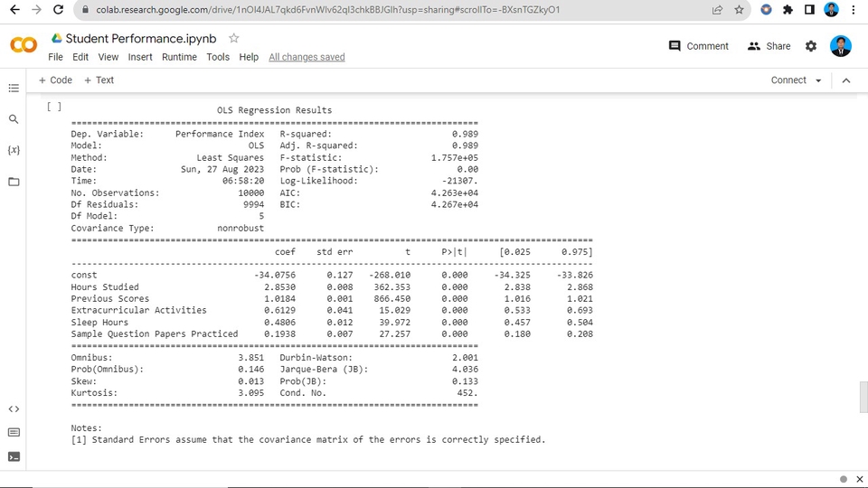Open the Find and replace sidebar icon
The image size is (868, 488).
[x=14, y=119]
